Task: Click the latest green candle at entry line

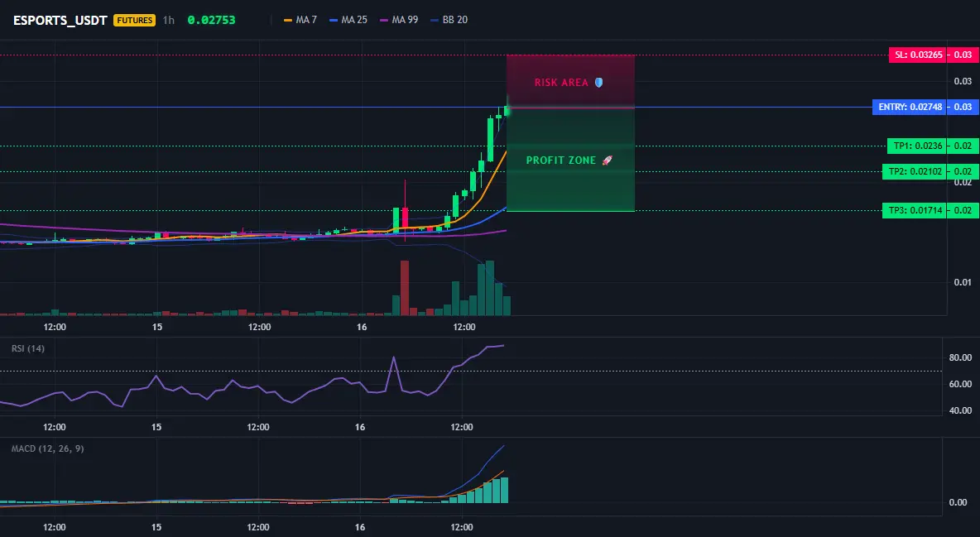Action: [507, 109]
